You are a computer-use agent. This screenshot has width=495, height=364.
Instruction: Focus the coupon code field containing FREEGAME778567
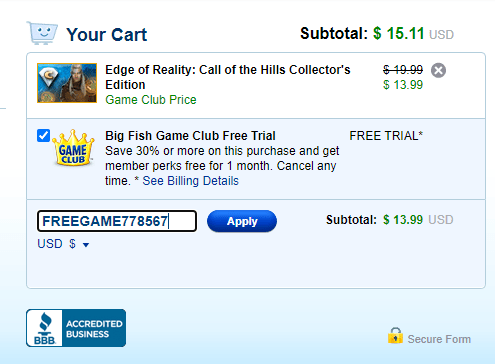coord(117,221)
